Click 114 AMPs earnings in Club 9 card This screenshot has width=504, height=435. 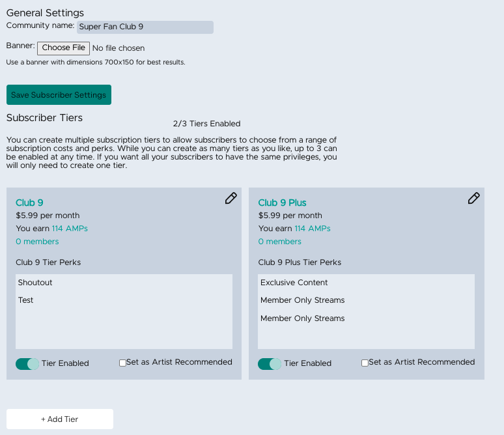point(70,229)
